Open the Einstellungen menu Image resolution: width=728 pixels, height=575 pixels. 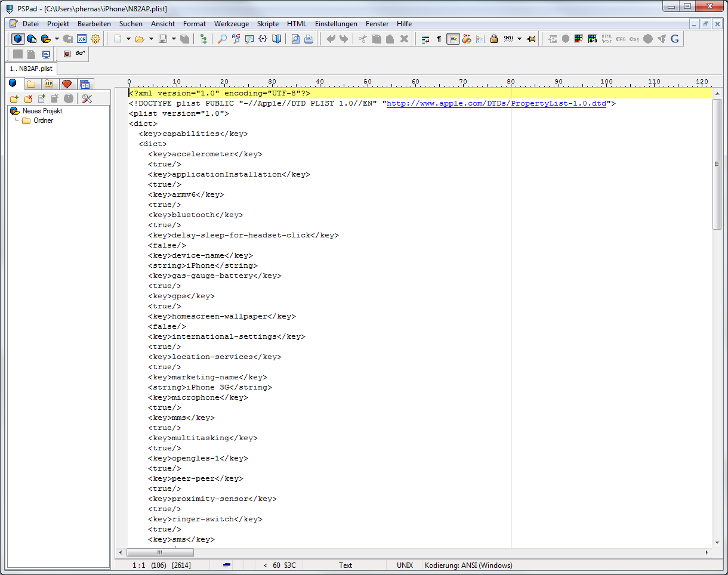[x=336, y=24]
